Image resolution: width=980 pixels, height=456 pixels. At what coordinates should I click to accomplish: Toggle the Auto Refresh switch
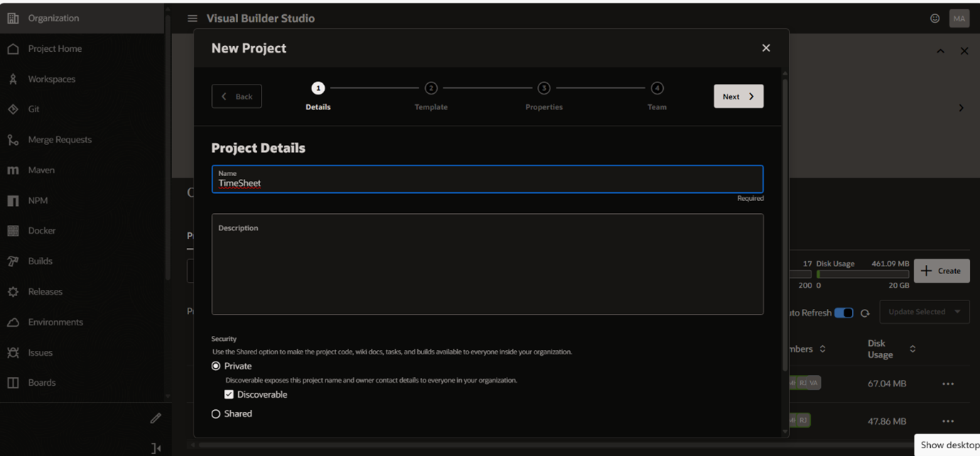[844, 313]
